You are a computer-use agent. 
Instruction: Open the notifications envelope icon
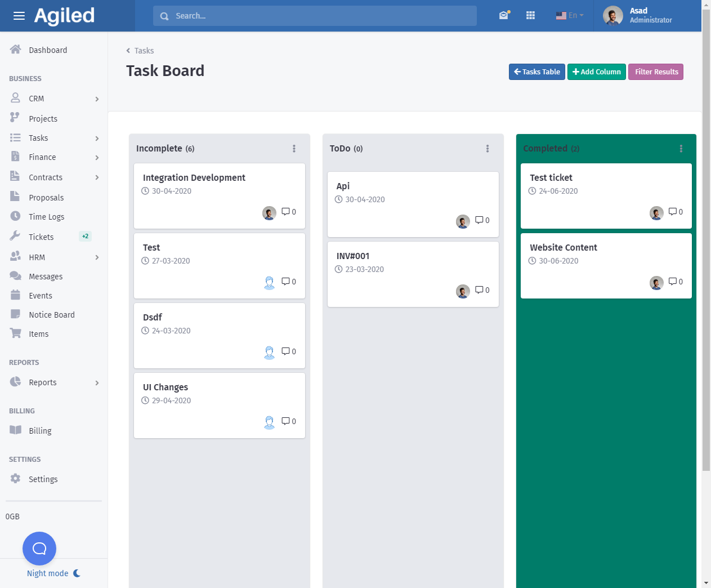pos(504,16)
